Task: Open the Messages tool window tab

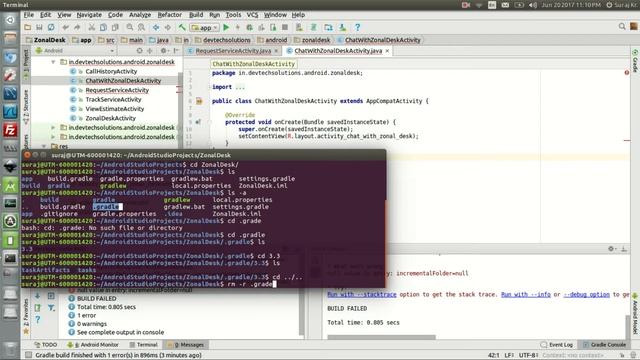Action: tap(186, 344)
